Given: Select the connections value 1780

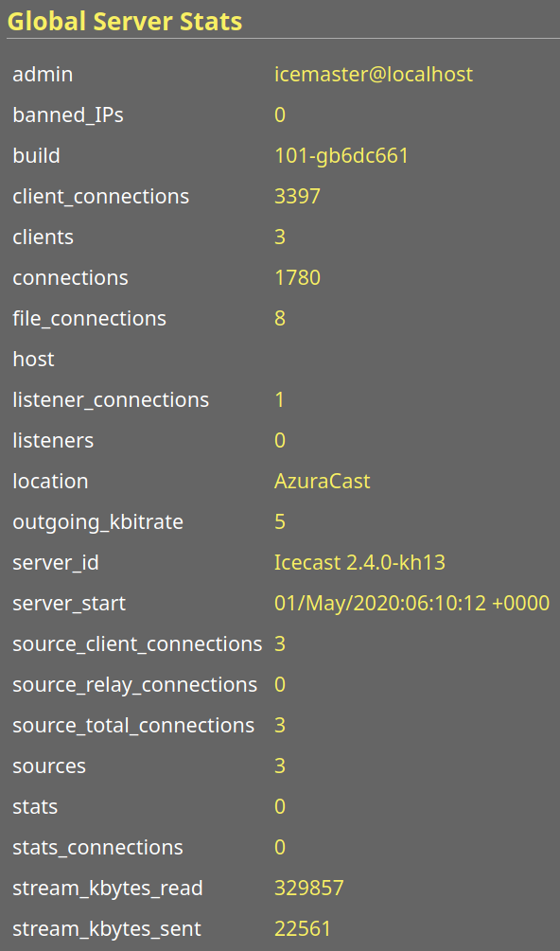Looking at the screenshot, I should [297, 278].
